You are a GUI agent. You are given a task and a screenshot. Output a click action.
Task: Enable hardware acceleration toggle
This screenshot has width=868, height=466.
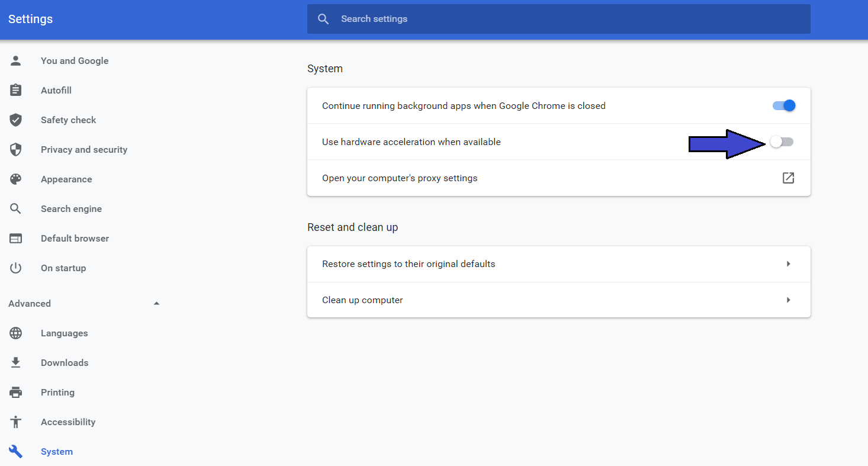782,142
